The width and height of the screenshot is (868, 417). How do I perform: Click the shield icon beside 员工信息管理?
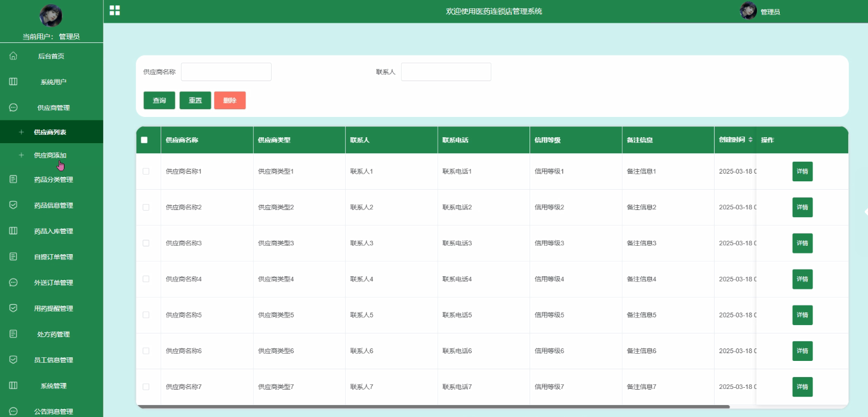(13, 360)
